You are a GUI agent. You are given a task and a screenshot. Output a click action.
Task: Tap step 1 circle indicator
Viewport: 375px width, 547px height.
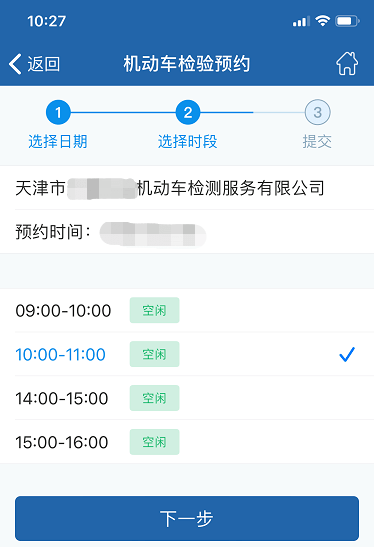pos(58,112)
